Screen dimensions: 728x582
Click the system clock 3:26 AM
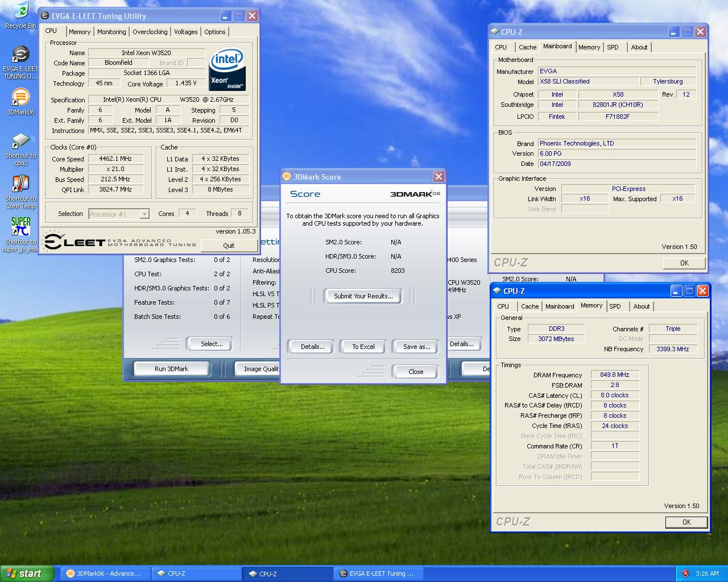pyautogui.click(x=706, y=573)
